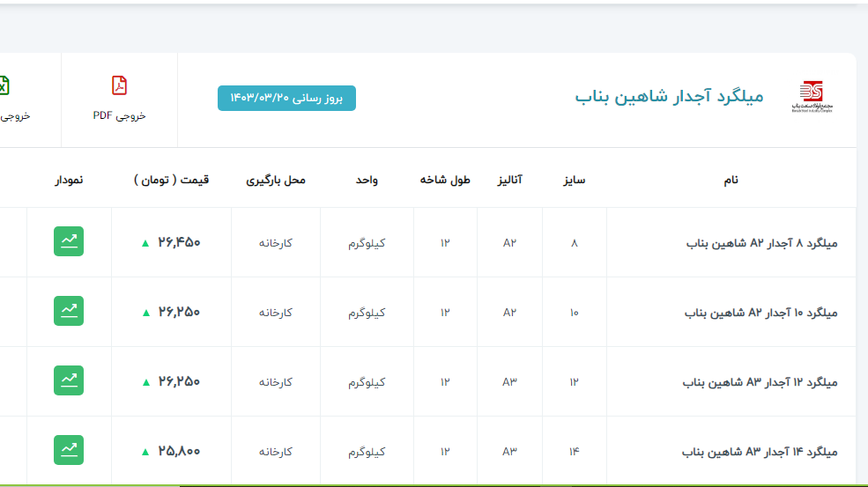Click the محل بارگیری column header

click(276, 180)
